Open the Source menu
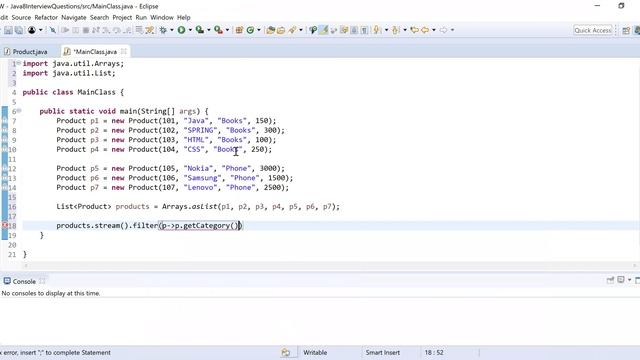The height and width of the screenshot is (360, 640). tap(21, 18)
